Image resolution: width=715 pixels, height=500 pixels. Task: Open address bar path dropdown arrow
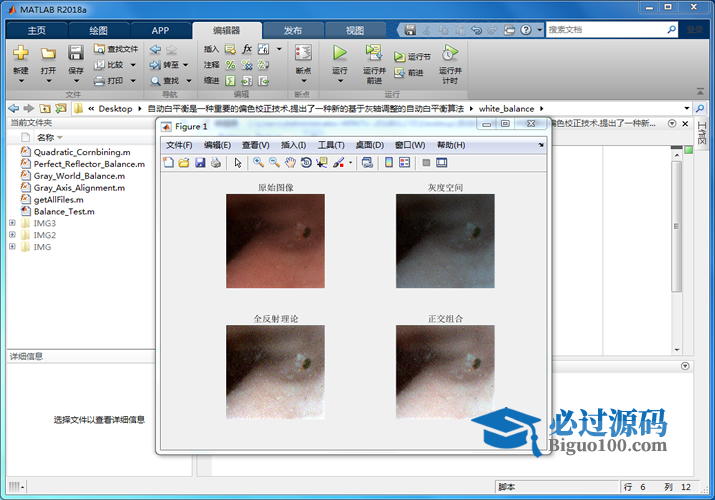[686, 108]
